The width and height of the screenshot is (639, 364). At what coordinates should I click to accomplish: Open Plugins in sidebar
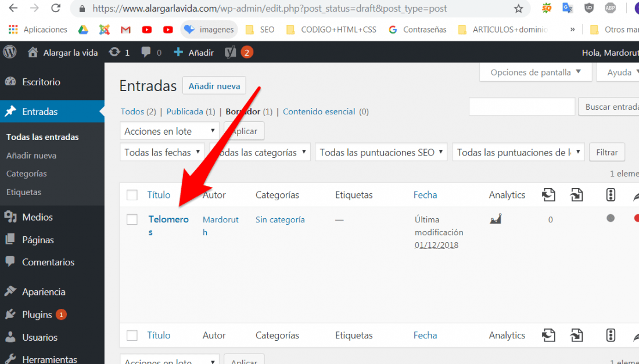tap(52, 315)
